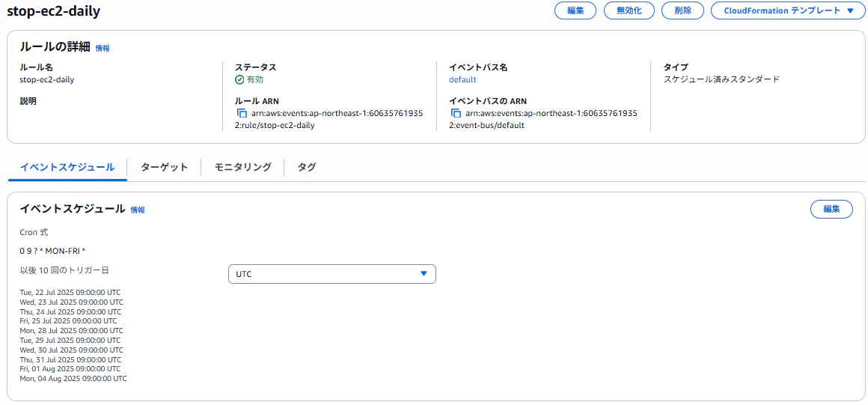Screen dimensions: 868x405
Task: Click the スケジュール済みスタンダード type value
Action: click(x=721, y=79)
